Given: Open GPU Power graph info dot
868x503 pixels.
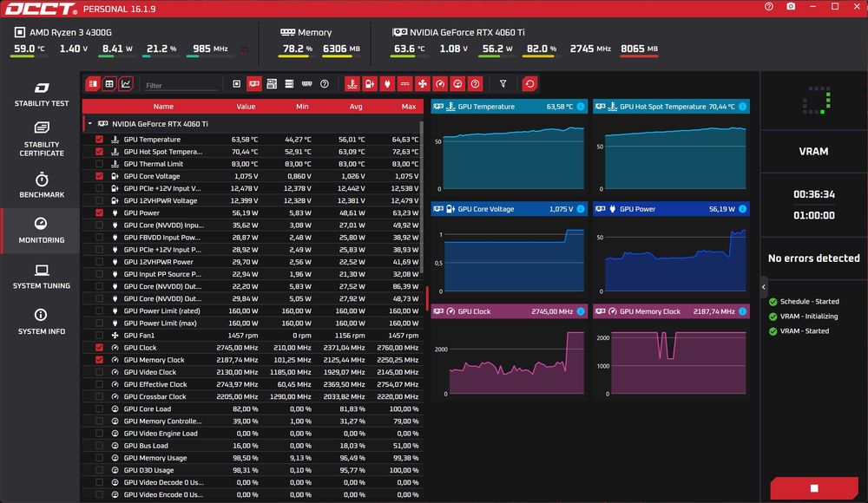Looking at the screenshot, I should pos(742,209).
